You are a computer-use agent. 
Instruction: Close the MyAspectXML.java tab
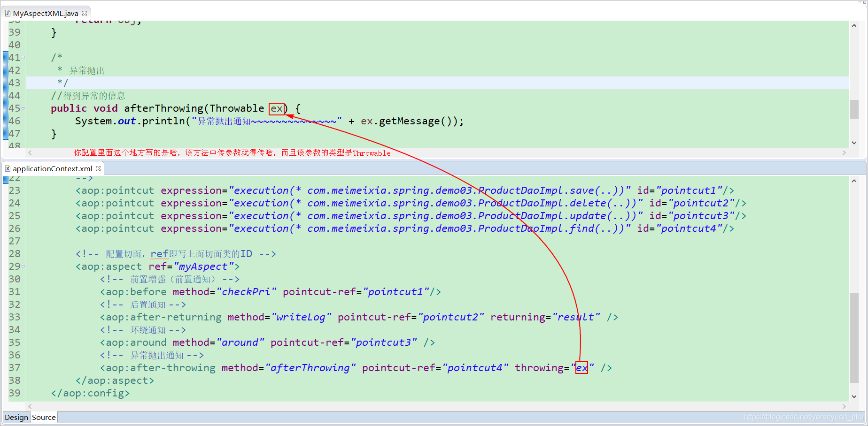[x=85, y=13]
